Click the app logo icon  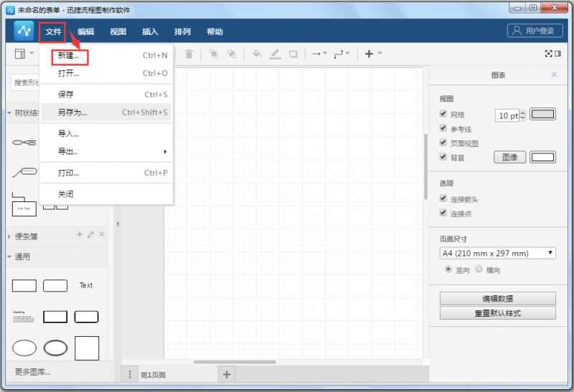tap(24, 31)
